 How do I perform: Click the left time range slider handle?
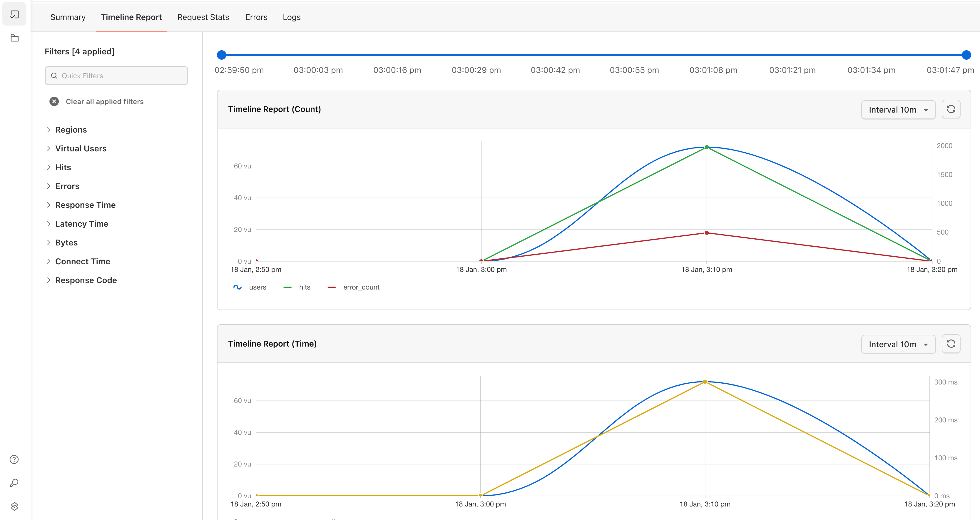tap(221, 55)
